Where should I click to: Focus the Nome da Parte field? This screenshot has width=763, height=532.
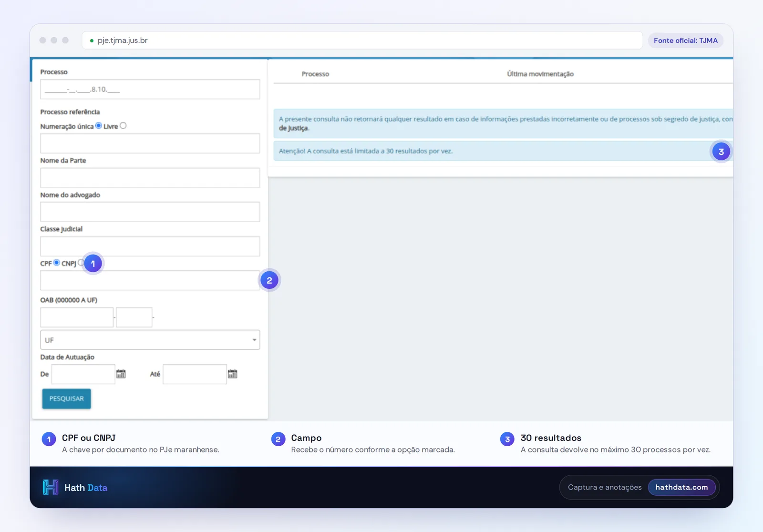click(x=150, y=178)
